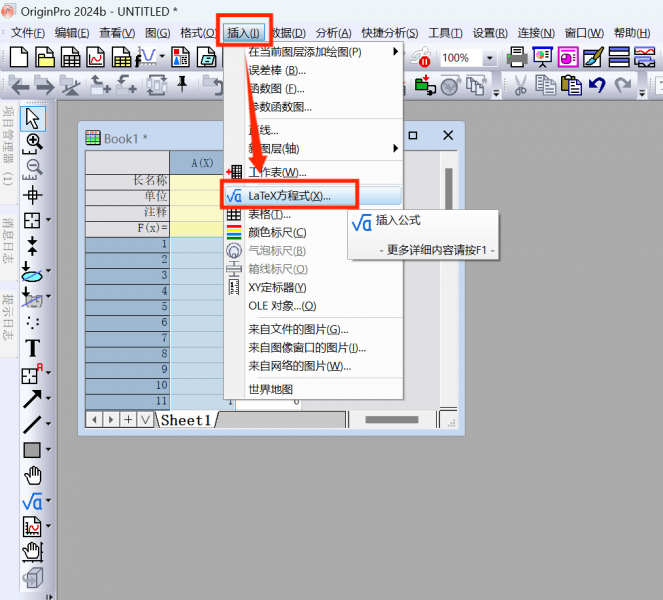Open the 编辑(E) menu
Screen dimensions: 663x600
[x=72, y=33]
